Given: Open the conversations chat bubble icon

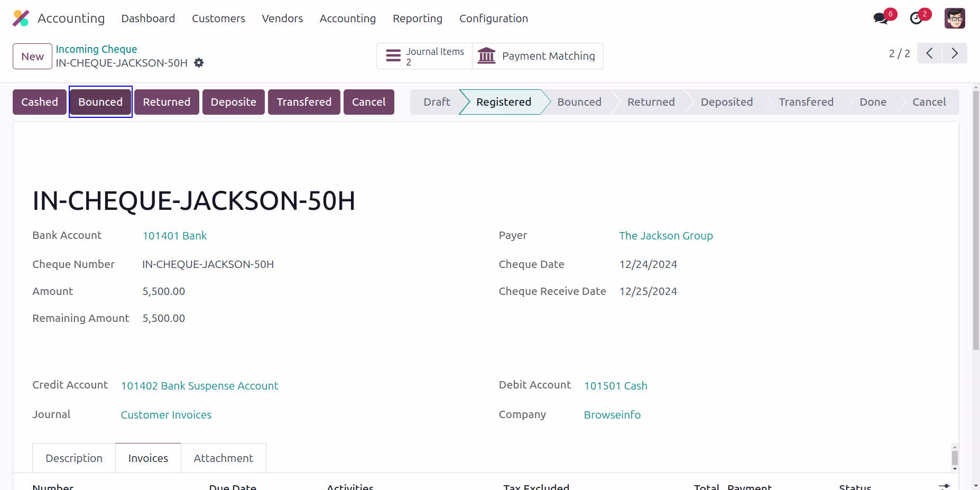Looking at the screenshot, I should click(x=881, y=19).
